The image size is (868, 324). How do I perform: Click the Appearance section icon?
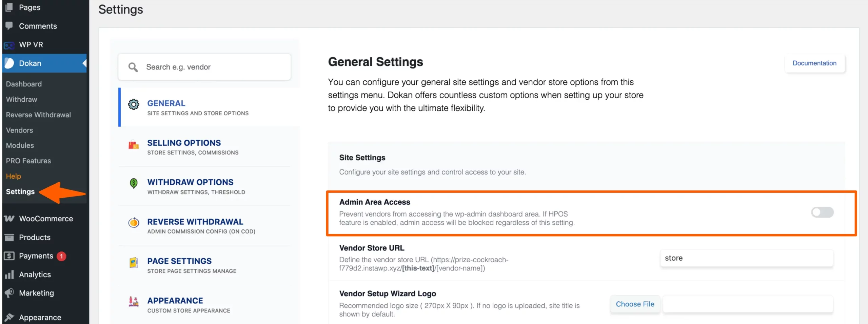(134, 302)
